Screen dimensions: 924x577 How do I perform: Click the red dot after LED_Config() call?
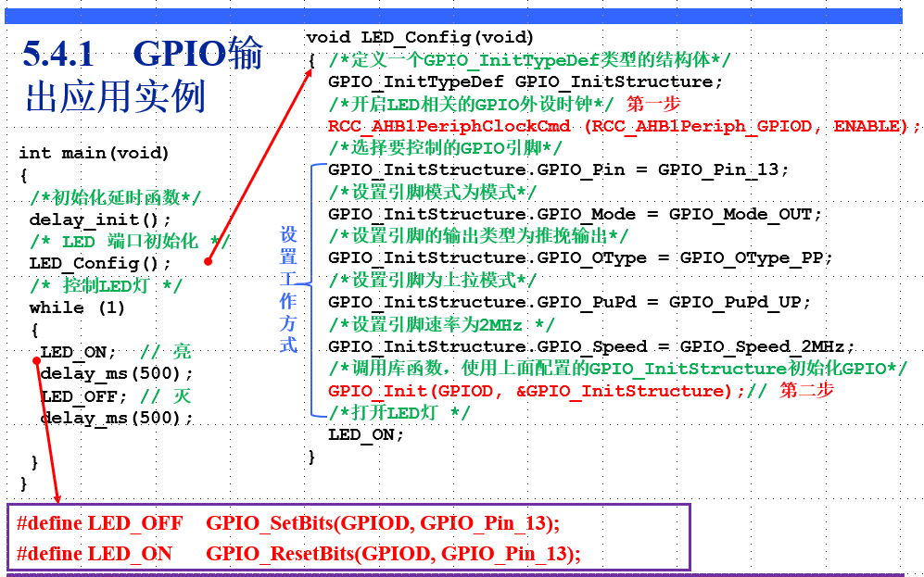pyautogui.click(x=209, y=262)
